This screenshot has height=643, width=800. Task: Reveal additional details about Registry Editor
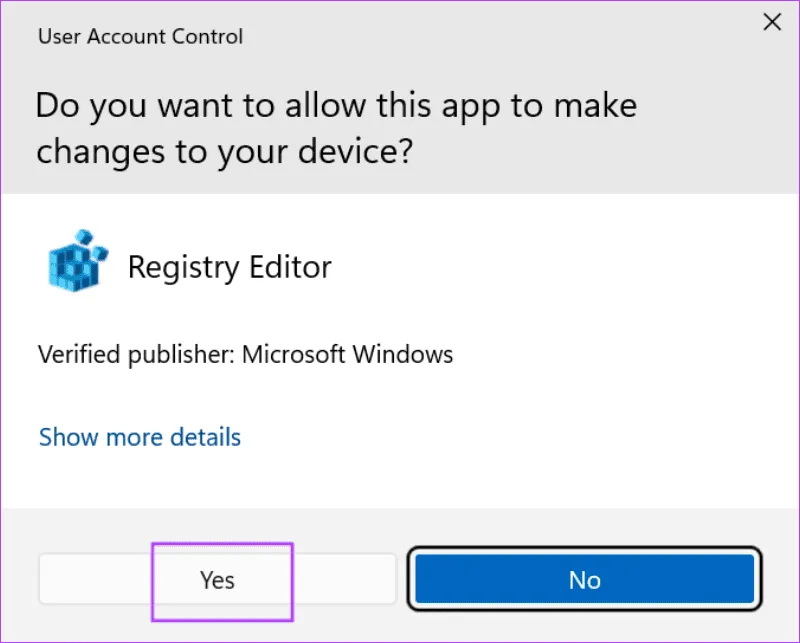[139, 437]
